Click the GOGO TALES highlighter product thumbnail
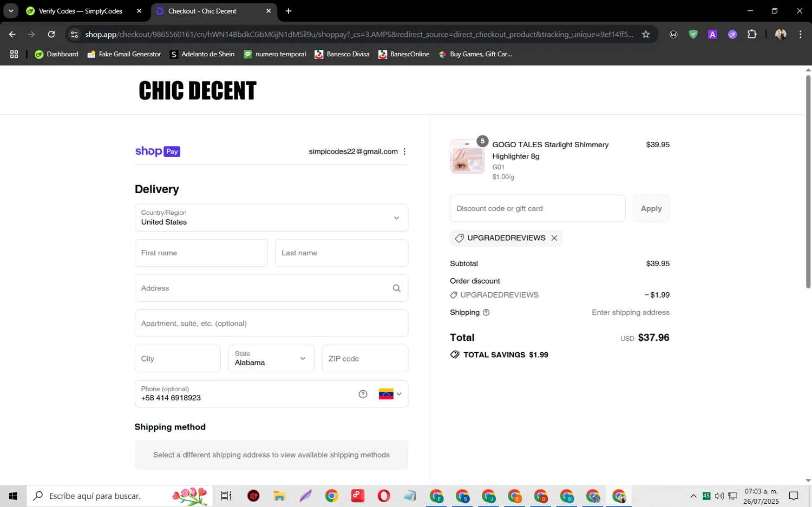Image resolution: width=812 pixels, height=507 pixels. click(467, 156)
